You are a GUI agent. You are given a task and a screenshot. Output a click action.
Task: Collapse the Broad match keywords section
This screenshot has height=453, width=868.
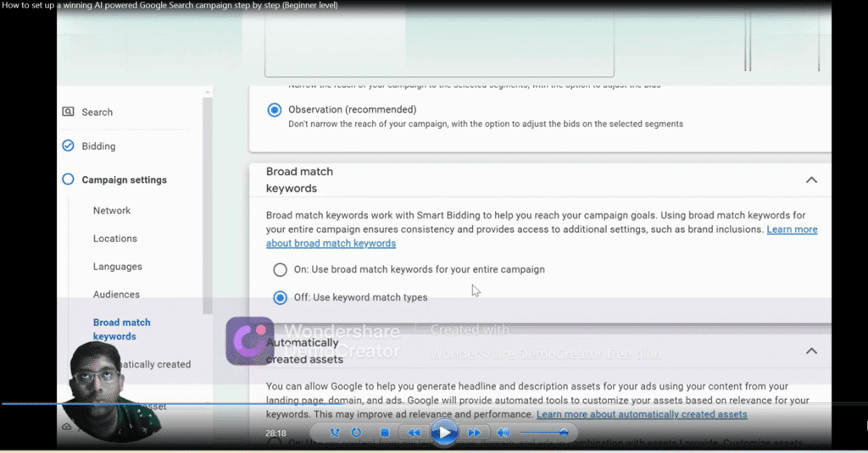pyautogui.click(x=811, y=180)
